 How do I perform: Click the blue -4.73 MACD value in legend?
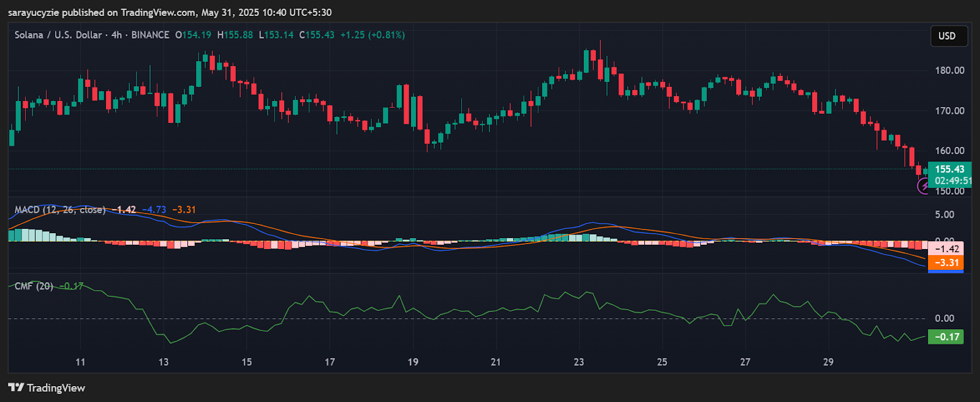[154, 210]
